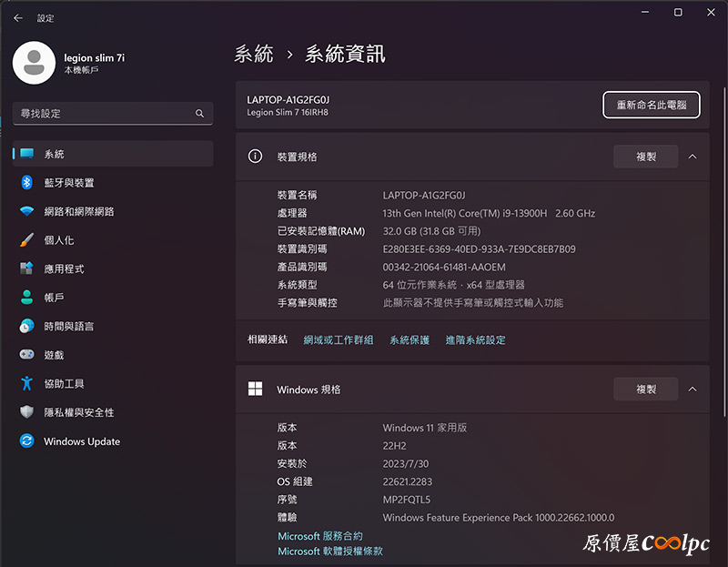The image size is (728, 567).
Task: Minimize the Settings window
Action: (x=645, y=12)
